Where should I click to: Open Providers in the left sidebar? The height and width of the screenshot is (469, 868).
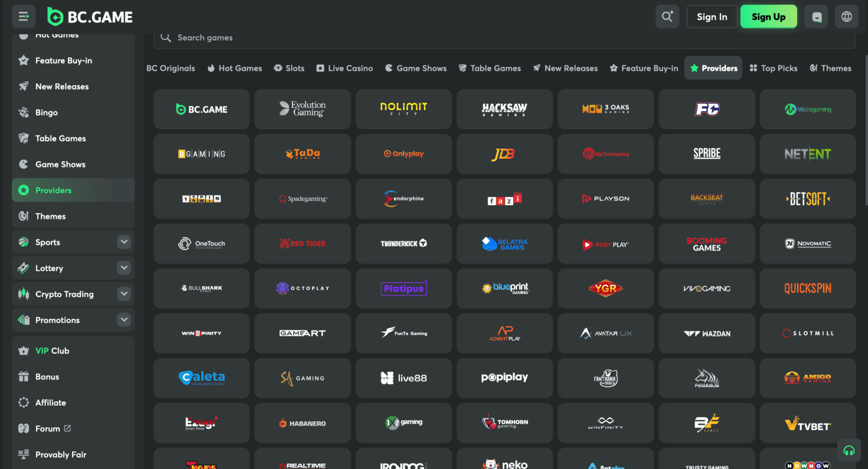coord(73,190)
